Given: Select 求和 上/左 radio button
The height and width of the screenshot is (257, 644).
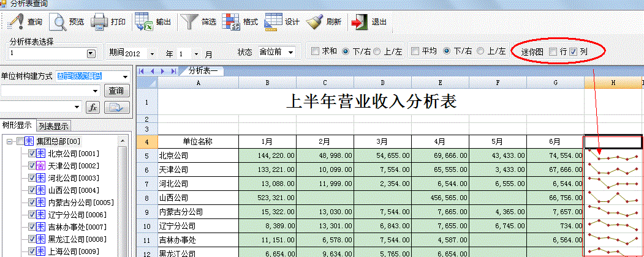Looking at the screenshot, I should (x=377, y=51).
